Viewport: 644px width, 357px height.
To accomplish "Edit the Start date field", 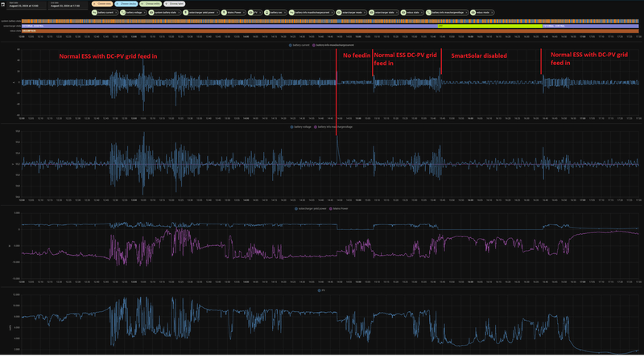I will [x=27, y=5].
